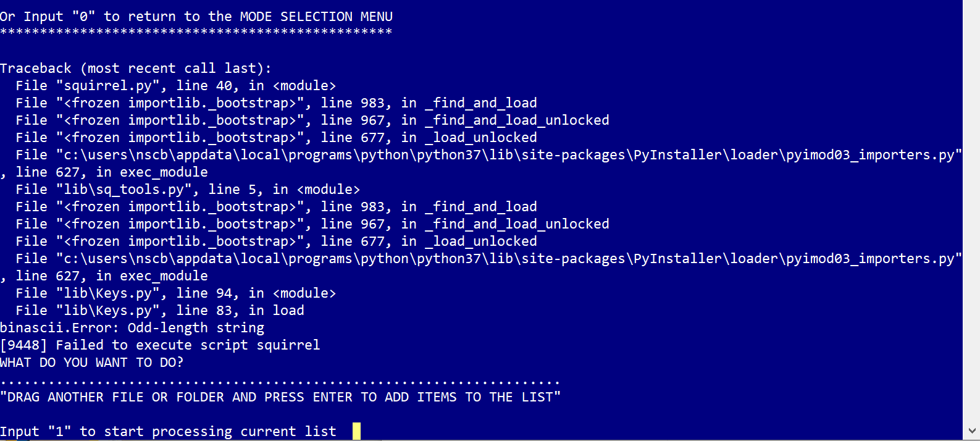Viewport: 980px width, 441px height.
Task: Click the yellow input cursor block
Action: click(x=356, y=431)
